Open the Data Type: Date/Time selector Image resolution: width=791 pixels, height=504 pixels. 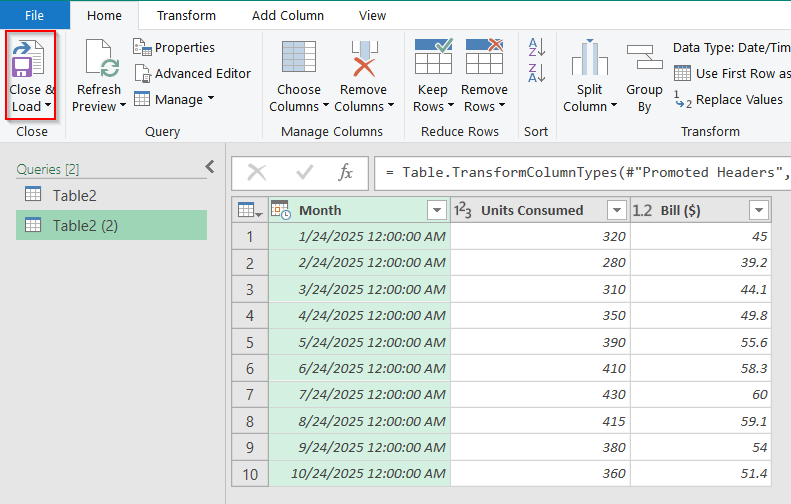tap(731, 47)
